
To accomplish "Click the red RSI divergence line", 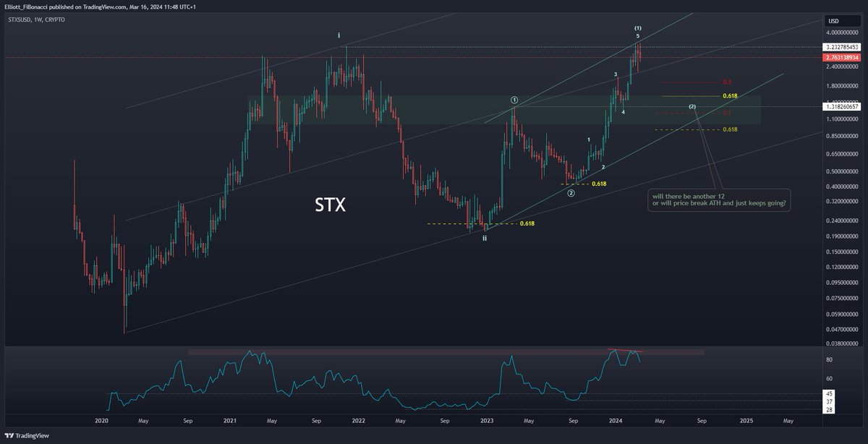I will pos(624,351).
